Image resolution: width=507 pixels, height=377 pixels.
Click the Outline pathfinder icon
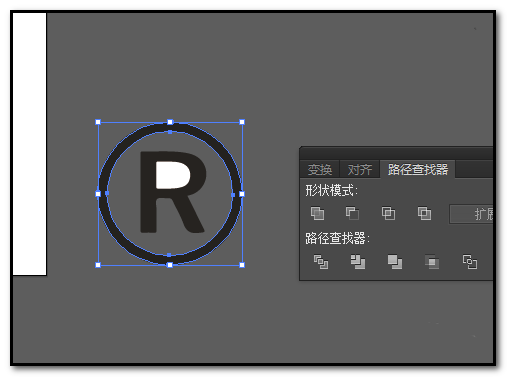tap(470, 262)
